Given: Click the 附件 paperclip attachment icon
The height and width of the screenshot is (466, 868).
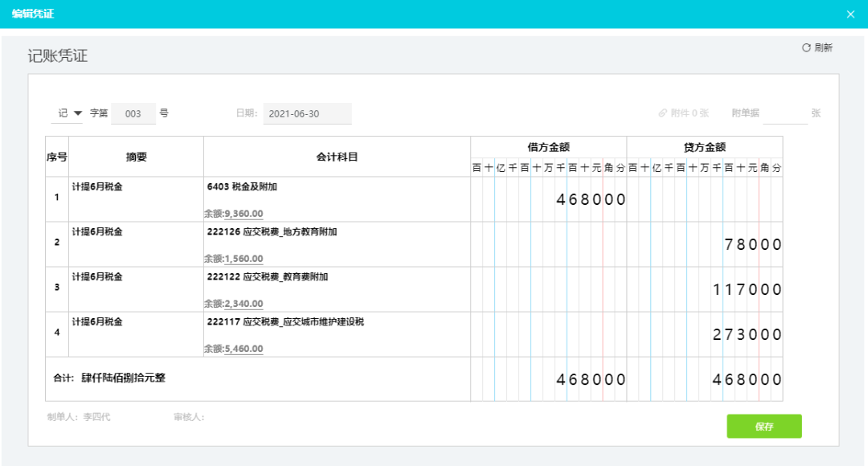Looking at the screenshot, I should click(662, 113).
